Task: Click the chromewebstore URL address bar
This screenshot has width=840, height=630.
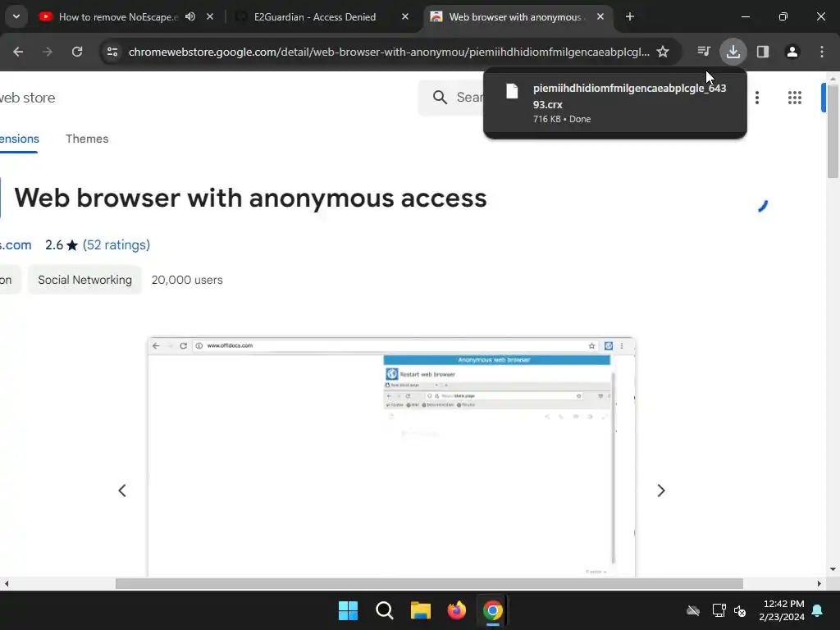Action: point(388,52)
